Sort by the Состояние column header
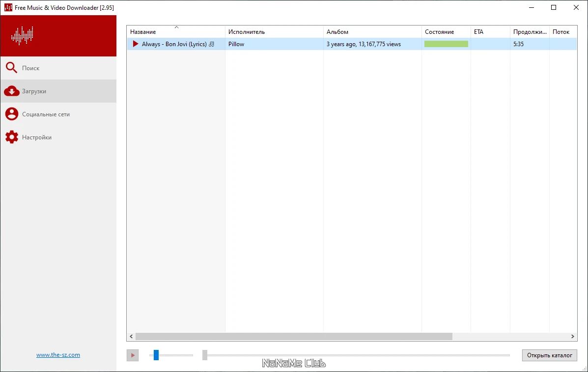Screen dimensions: 588x372 click(446, 32)
